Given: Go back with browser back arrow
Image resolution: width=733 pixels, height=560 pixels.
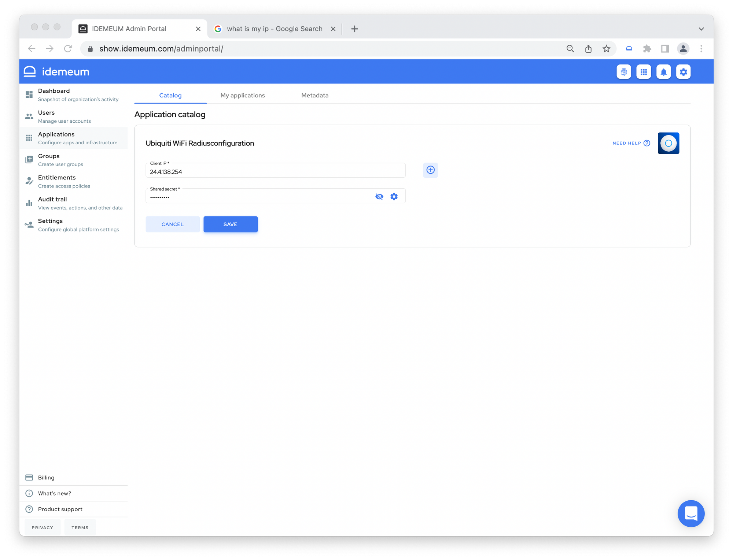Looking at the screenshot, I should [x=32, y=49].
